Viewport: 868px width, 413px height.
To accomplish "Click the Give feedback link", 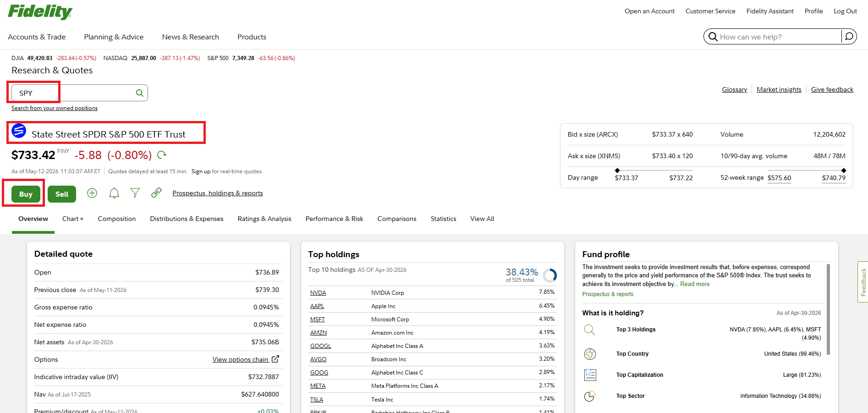I will pyautogui.click(x=832, y=89).
